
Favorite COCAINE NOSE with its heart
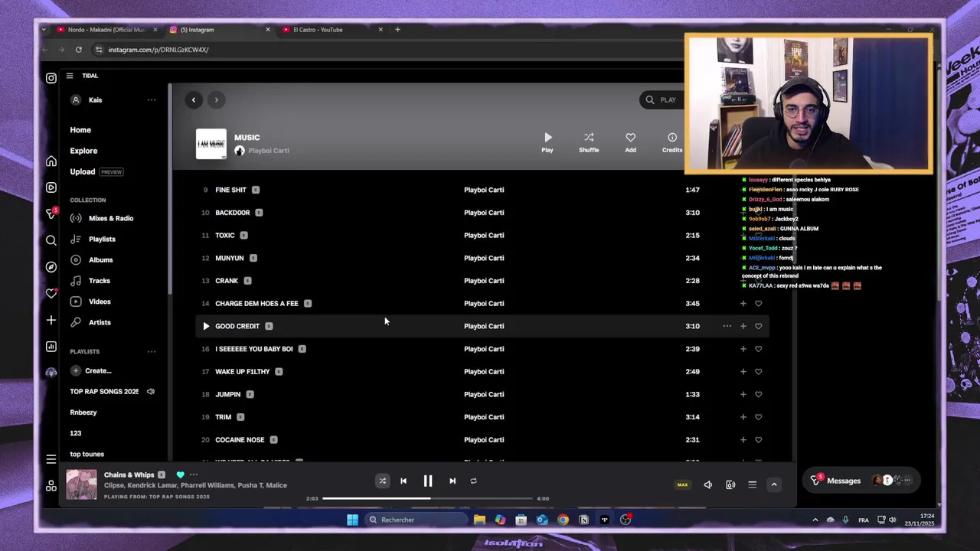758,440
